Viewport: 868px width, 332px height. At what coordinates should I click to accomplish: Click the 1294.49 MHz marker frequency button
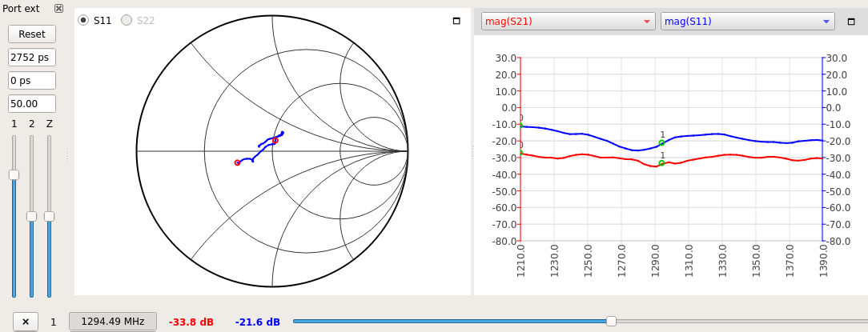(x=113, y=322)
